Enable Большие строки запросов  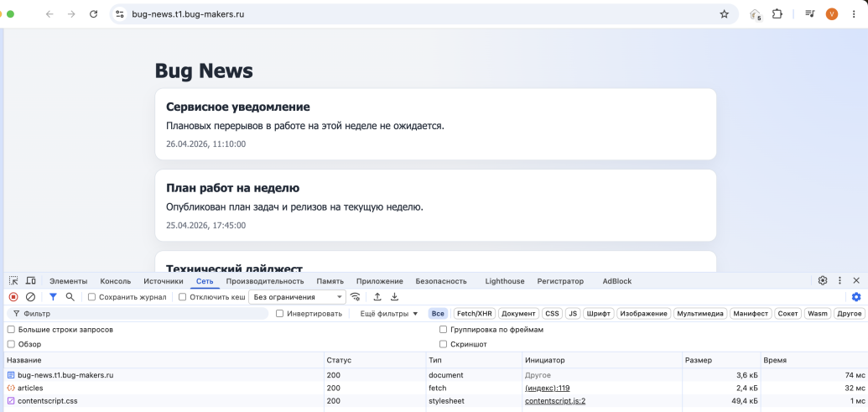coord(11,330)
